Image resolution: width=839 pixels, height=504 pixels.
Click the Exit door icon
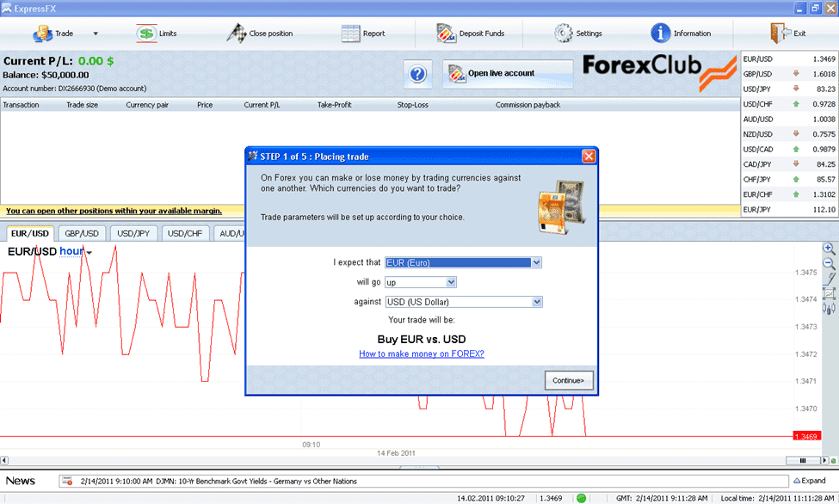pos(780,34)
